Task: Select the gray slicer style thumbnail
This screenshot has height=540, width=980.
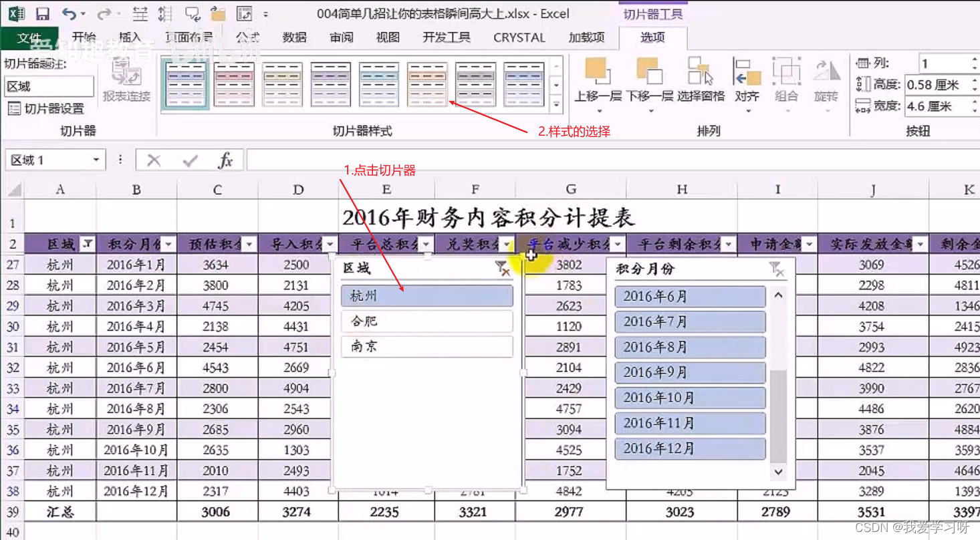Action: pyautogui.click(x=475, y=84)
